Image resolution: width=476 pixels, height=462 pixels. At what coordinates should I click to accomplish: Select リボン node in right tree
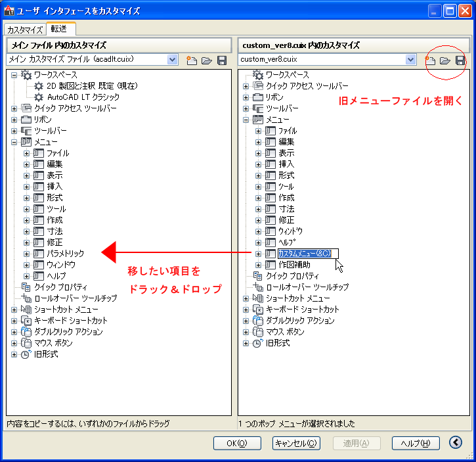(x=274, y=97)
